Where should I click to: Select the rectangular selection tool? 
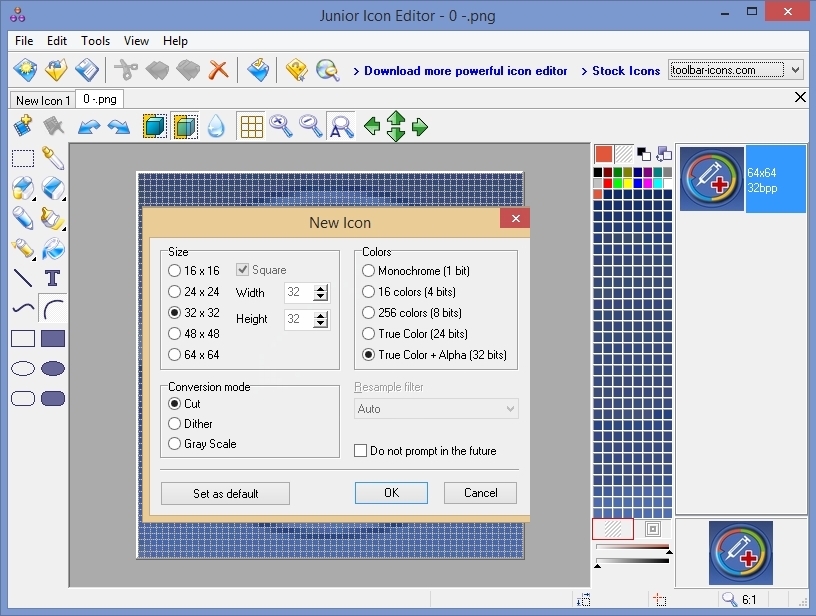[x=22, y=157]
